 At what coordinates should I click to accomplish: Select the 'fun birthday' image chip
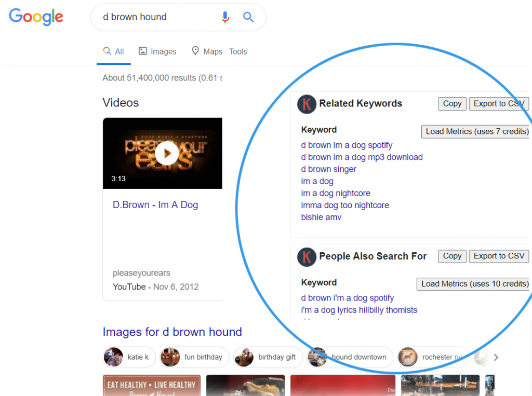[194, 357]
